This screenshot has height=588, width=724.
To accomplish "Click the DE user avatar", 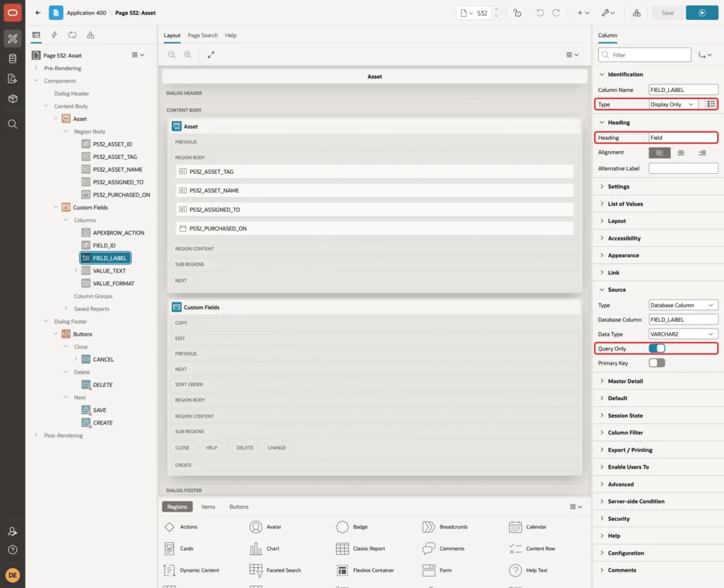I will (x=13, y=575).
